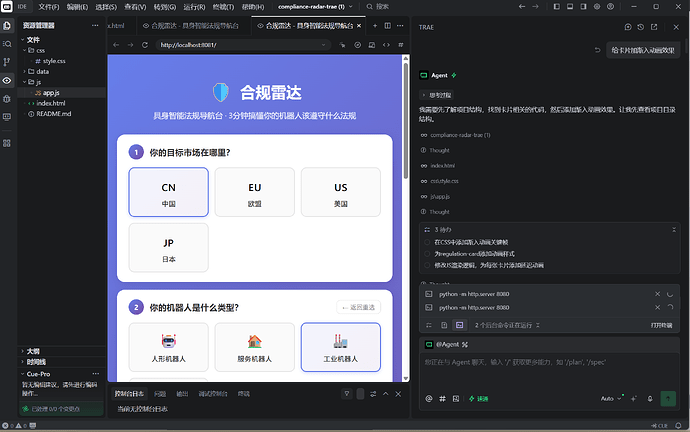Select the CN 中国 market card
The width and height of the screenshot is (690, 432).
click(169, 192)
